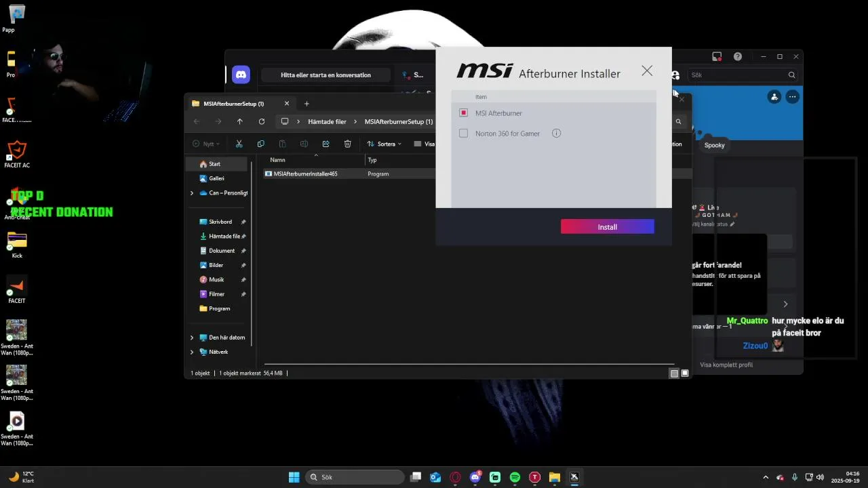Open new tab in File Explorer
Image resolution: width=868 pixels, height=488 pixels.
[307, 104]
